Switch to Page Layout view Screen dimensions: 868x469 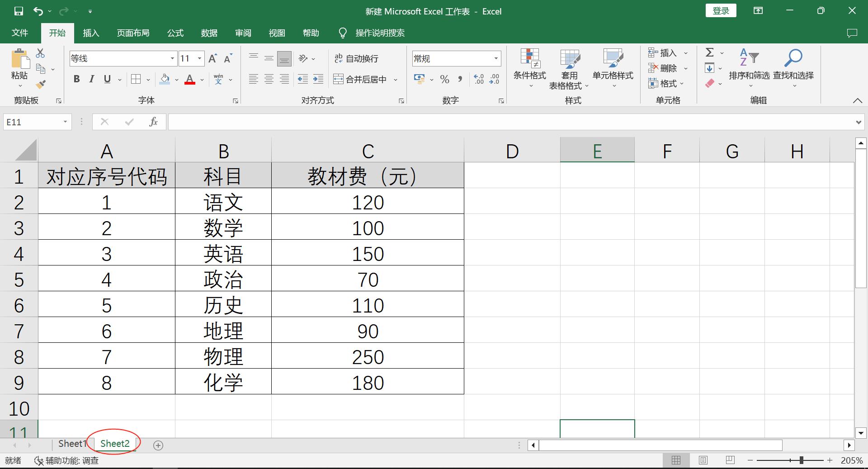(703, 460)
